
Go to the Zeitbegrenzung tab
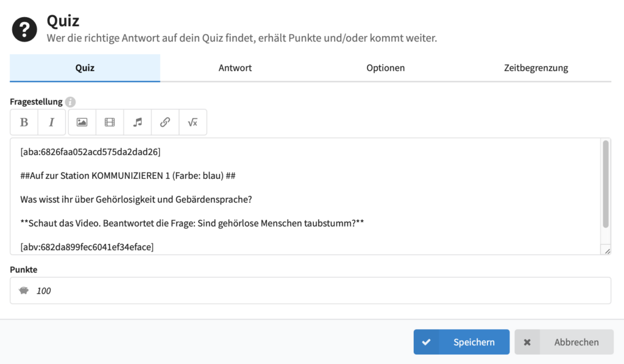[x=536, y=68]
